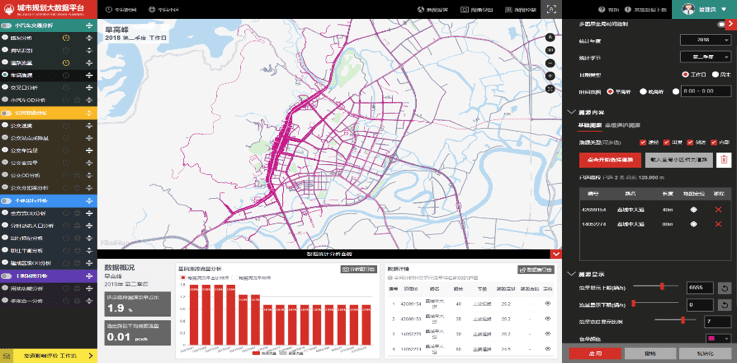Uncheck the first road type checkbox
The image size is (737, 363).
(643, 142)
